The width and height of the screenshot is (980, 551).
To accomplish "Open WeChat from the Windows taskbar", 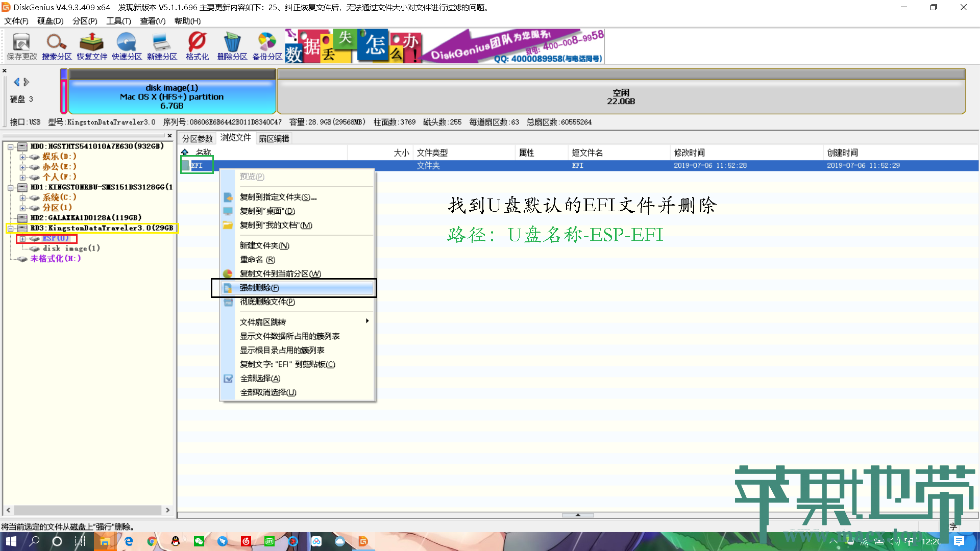I will tap(199, 541).
